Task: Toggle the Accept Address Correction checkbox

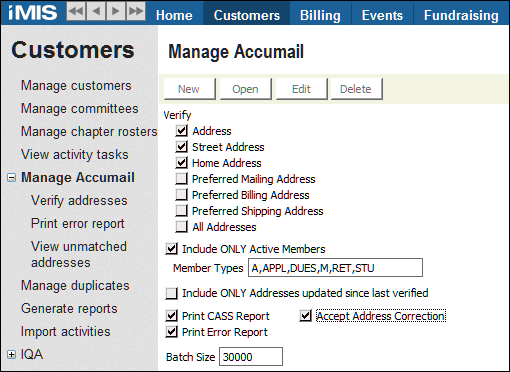Action: [x=305, y=316]
